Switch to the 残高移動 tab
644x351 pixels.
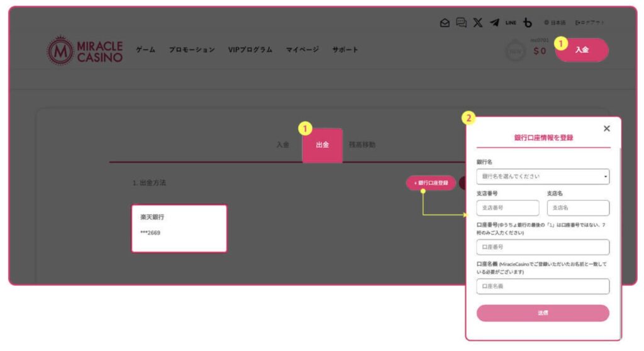[x=362, y=145]
